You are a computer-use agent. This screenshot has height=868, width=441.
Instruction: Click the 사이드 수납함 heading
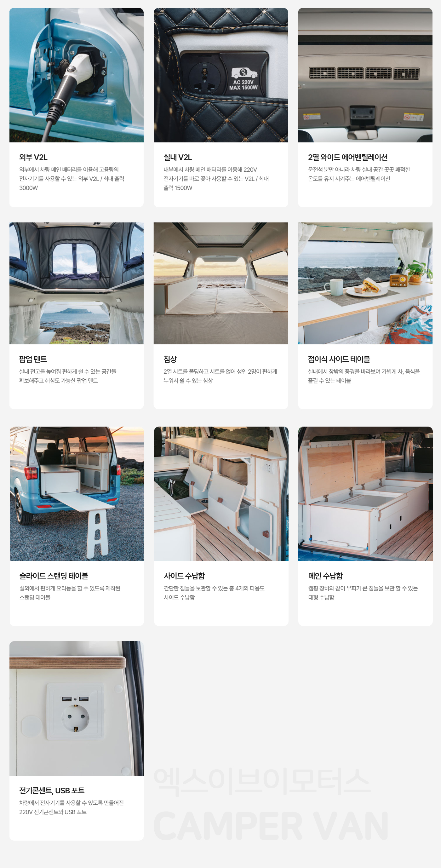(184, 576)
